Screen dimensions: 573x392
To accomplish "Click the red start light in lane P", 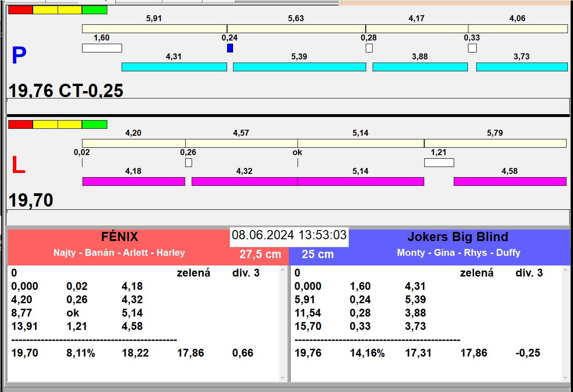I will [21, 10].
